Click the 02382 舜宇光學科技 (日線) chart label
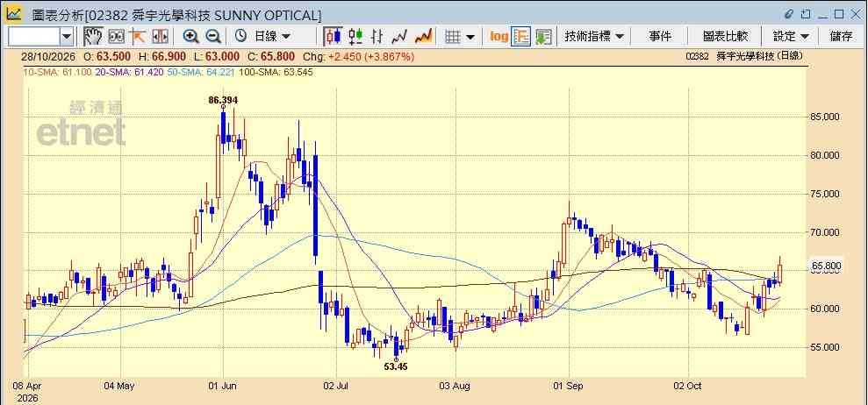Screen dimensions: 868x405 [x=743, y=56]
